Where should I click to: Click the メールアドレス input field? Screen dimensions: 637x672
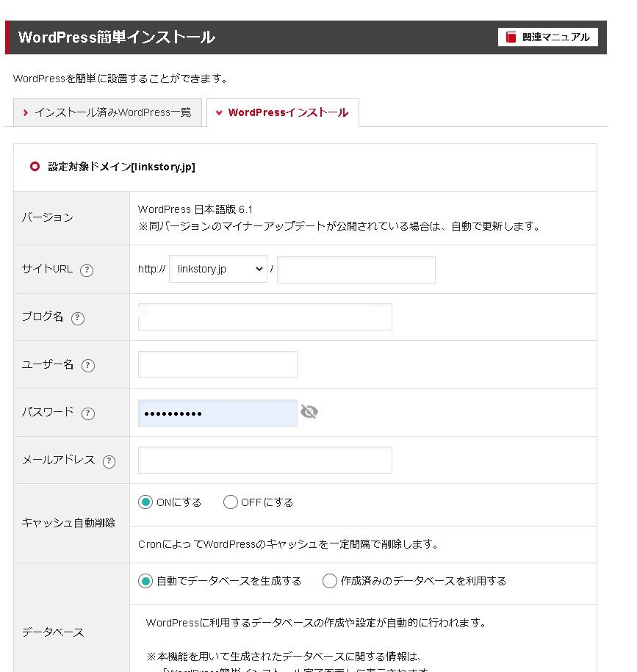click(x=265, y=460)
